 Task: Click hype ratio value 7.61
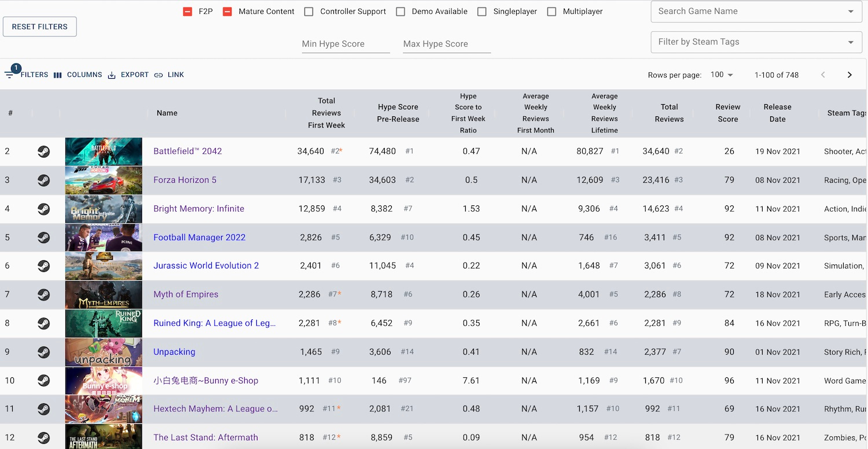(x=471, y=381)
